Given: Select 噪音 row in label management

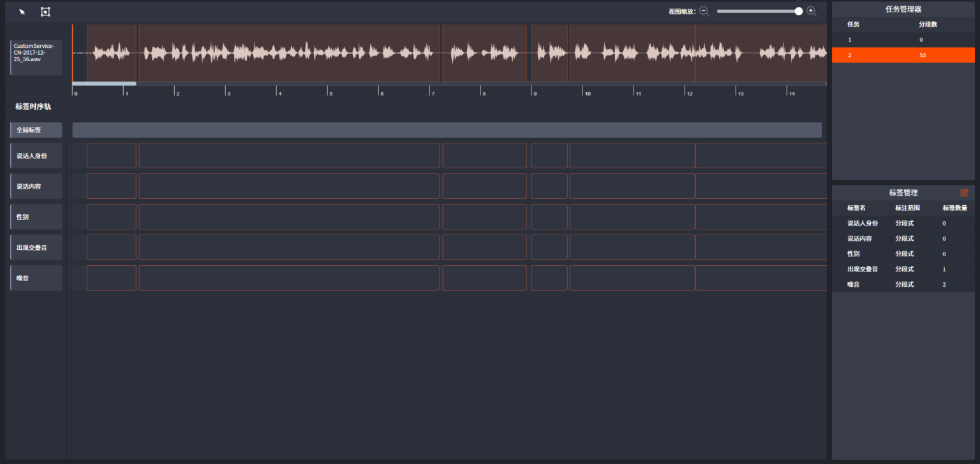Looking at the screenshot, I should click(903, 284).
